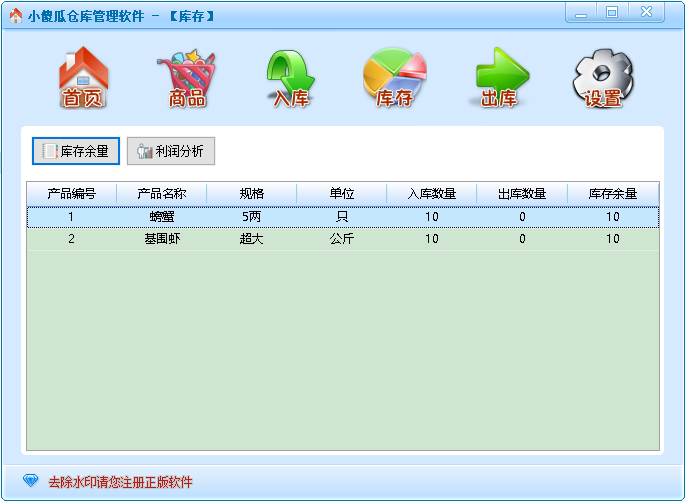Image resolution: width=687 pixels, height=502 pixels.
Task: Click the 入库 green arrow icon
Action: point(291,78)
